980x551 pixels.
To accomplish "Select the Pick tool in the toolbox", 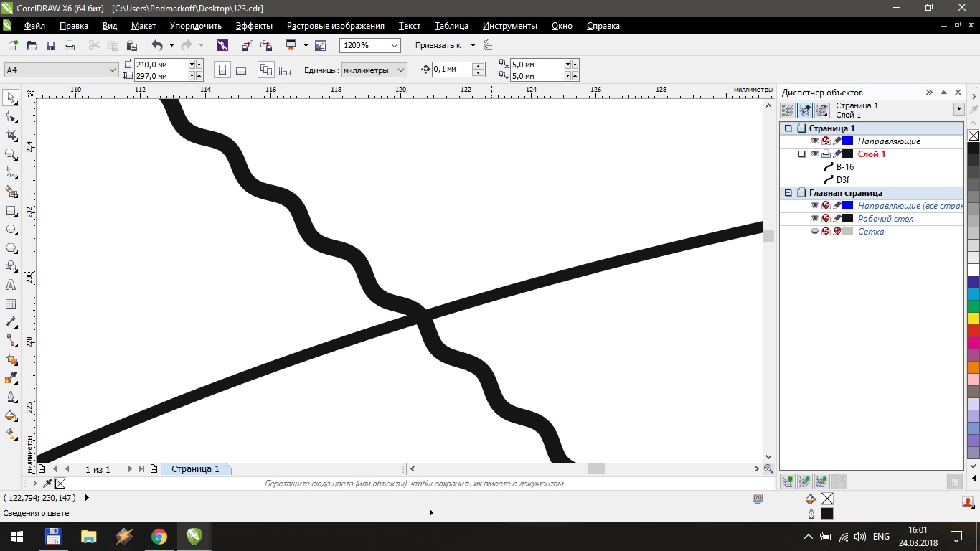I will click(11, 98).
